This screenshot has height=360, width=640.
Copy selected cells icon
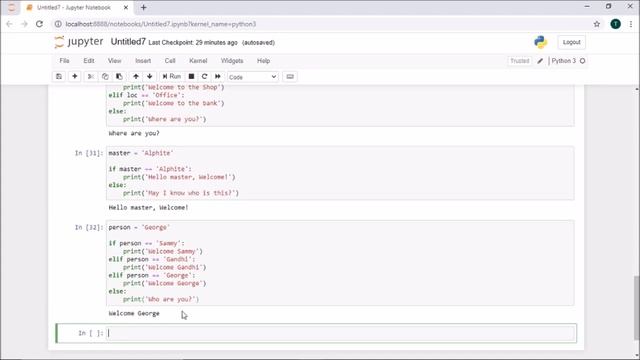[x=105, y=76]
